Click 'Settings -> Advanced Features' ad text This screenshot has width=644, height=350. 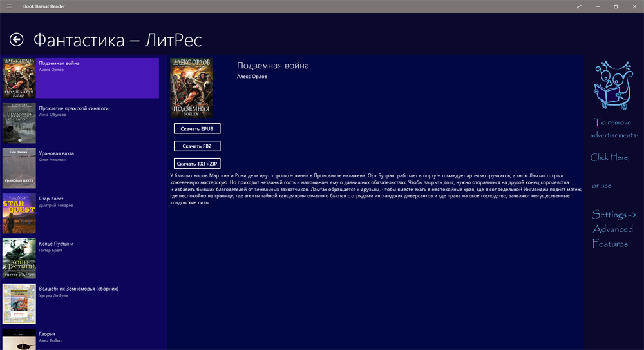(614, 229)
